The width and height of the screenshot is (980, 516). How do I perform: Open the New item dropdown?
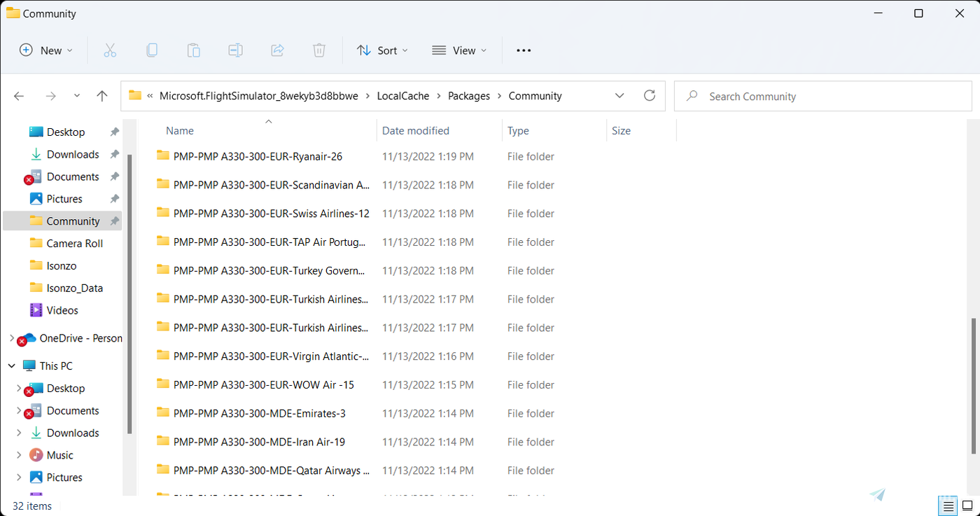pos(46,50)
